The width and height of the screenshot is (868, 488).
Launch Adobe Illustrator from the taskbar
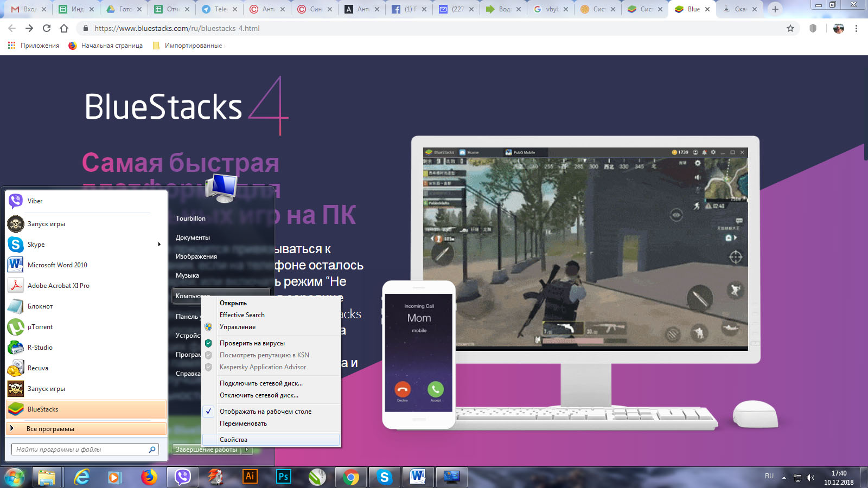point(250,477)
